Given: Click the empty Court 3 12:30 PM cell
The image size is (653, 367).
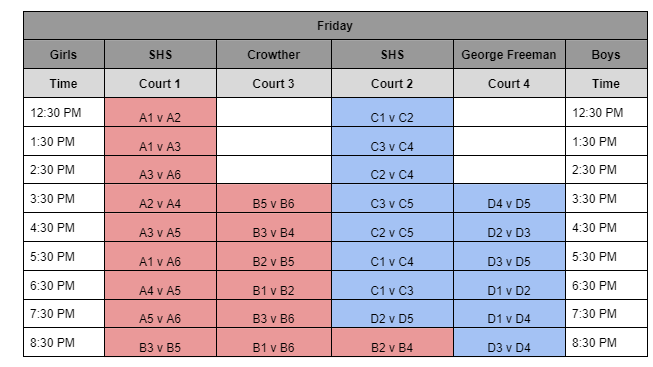Looking at the screenshot, I should [274, 112].
